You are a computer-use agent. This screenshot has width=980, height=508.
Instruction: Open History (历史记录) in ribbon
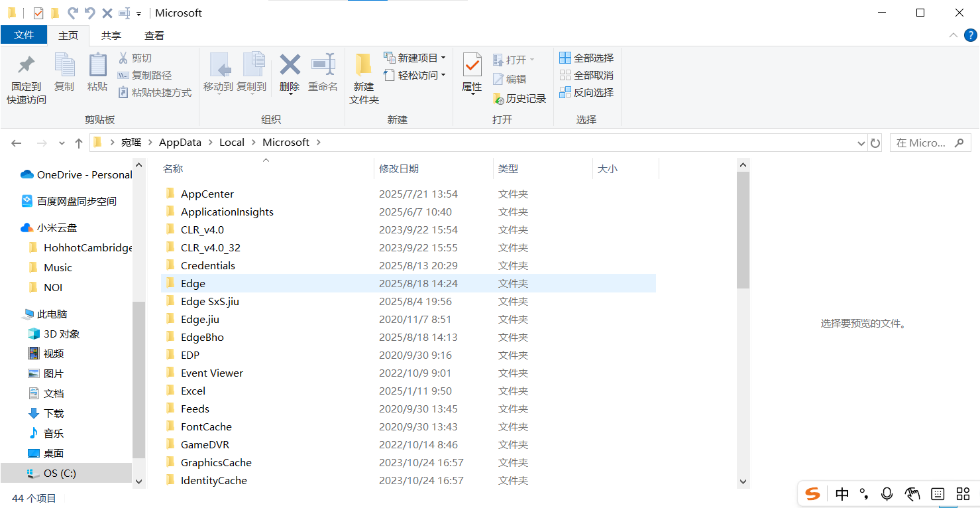click(519, 99)
